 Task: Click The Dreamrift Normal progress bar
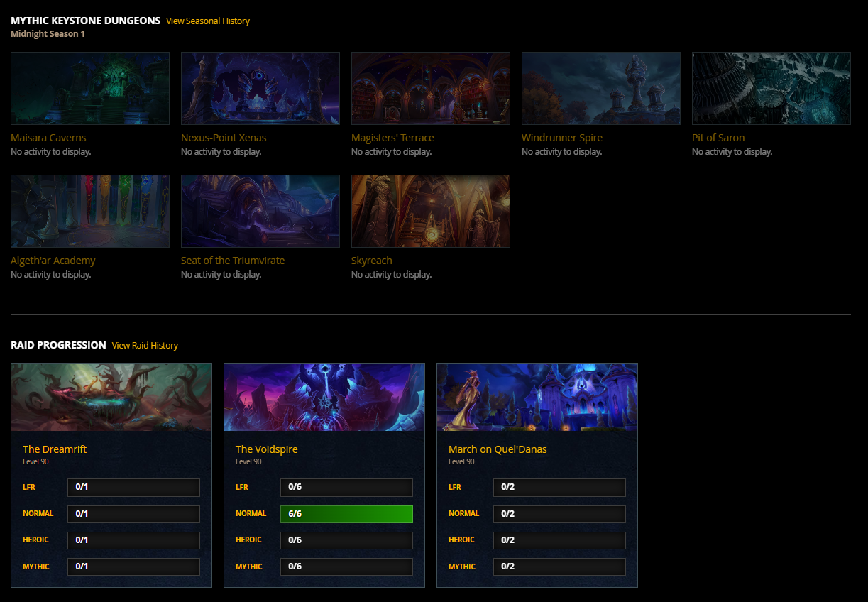click(133, 514)
